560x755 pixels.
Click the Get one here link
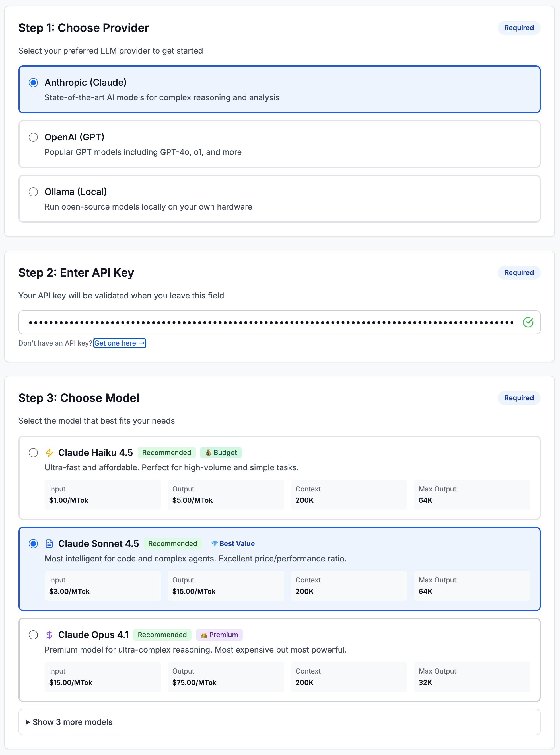tap(119, 343)
